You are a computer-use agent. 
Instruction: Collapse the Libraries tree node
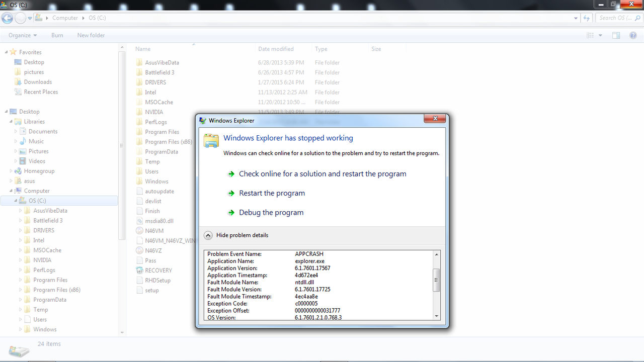point(11,122)
